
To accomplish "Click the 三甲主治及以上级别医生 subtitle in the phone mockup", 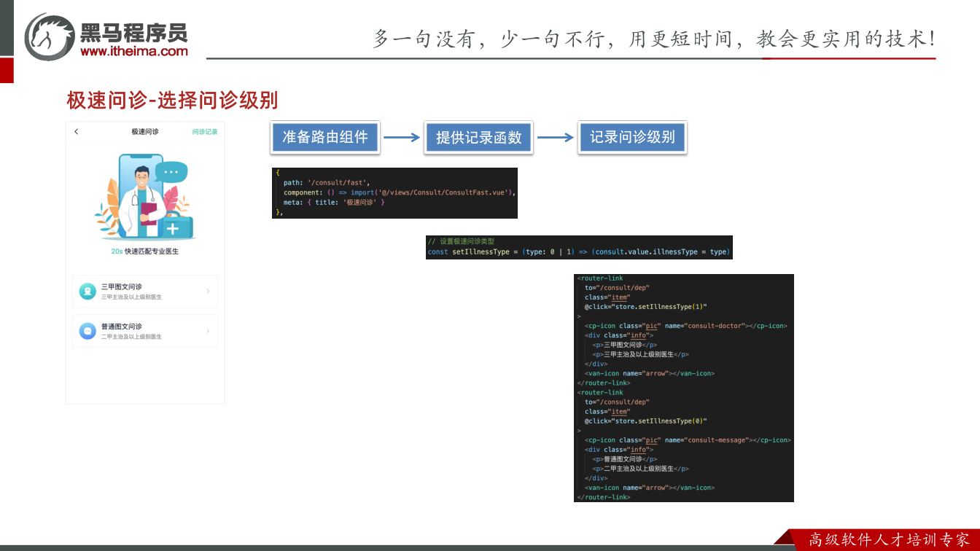I will pos(131,297).
